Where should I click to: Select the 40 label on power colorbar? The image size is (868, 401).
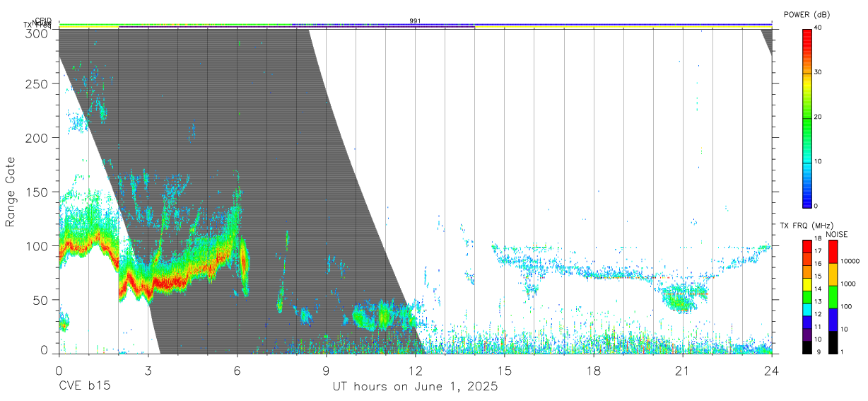tap(819, 28)
